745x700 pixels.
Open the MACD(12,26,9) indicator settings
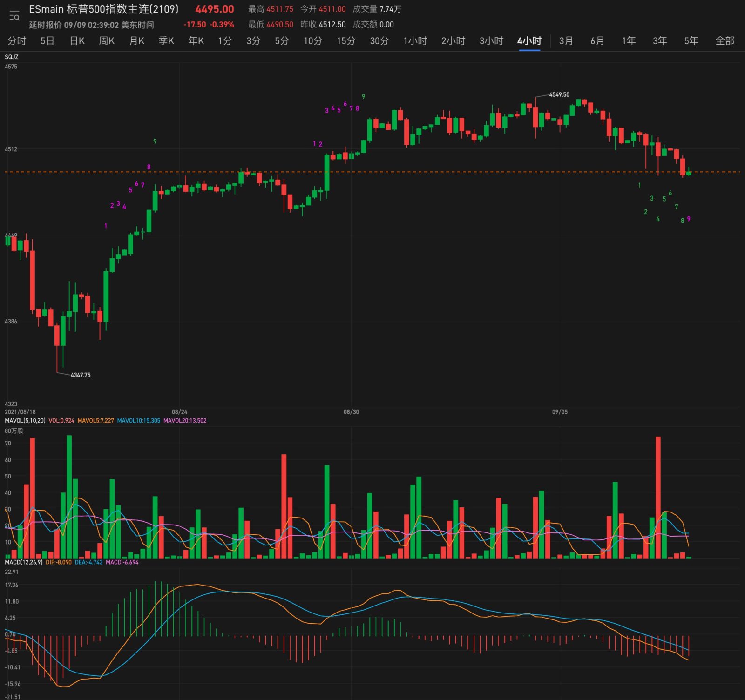[x=23, y=562]
